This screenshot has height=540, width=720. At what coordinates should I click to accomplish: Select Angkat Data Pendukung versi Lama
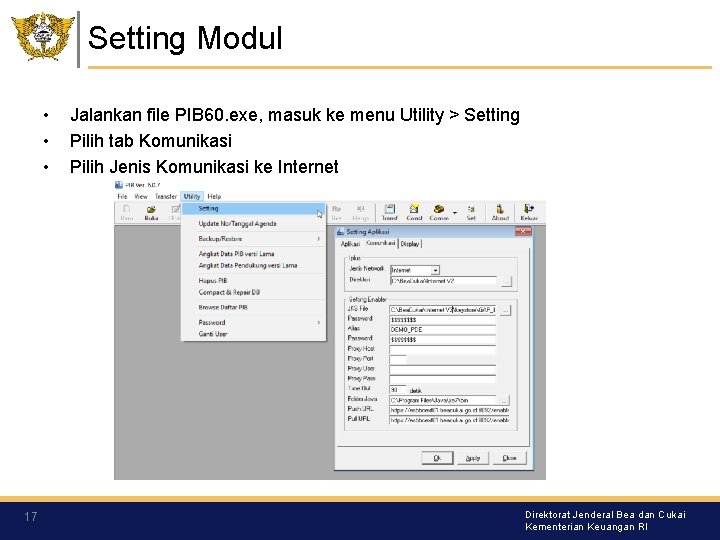tap(254, 265)
